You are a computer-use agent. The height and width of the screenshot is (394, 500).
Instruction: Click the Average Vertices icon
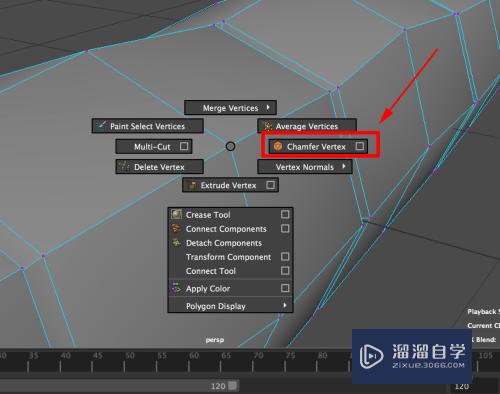point(268,126)
